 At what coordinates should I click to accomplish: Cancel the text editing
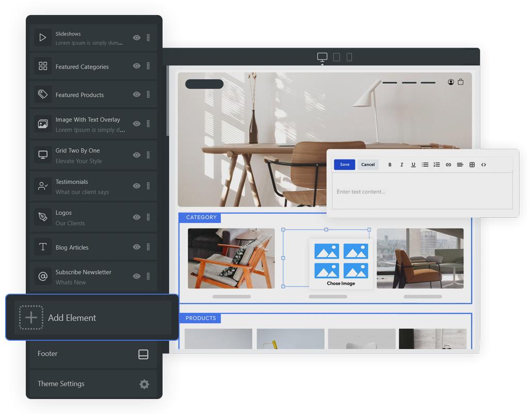368,165
